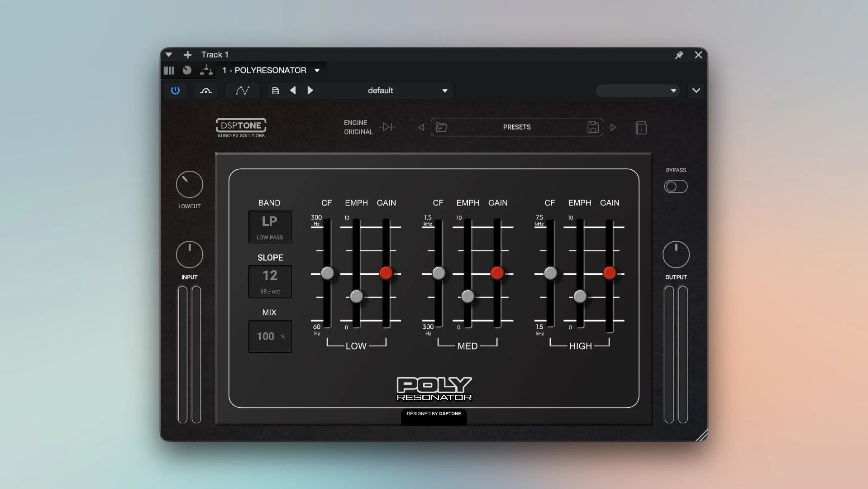Click the LOW band EMPH slider handle
868x489 pixels.
pos(357,297)
